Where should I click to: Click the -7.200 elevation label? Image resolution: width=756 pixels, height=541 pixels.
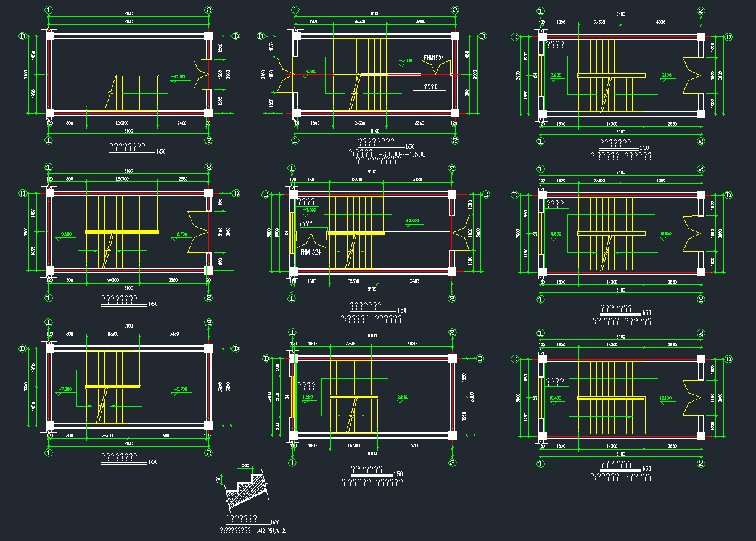tap(64, 389)
